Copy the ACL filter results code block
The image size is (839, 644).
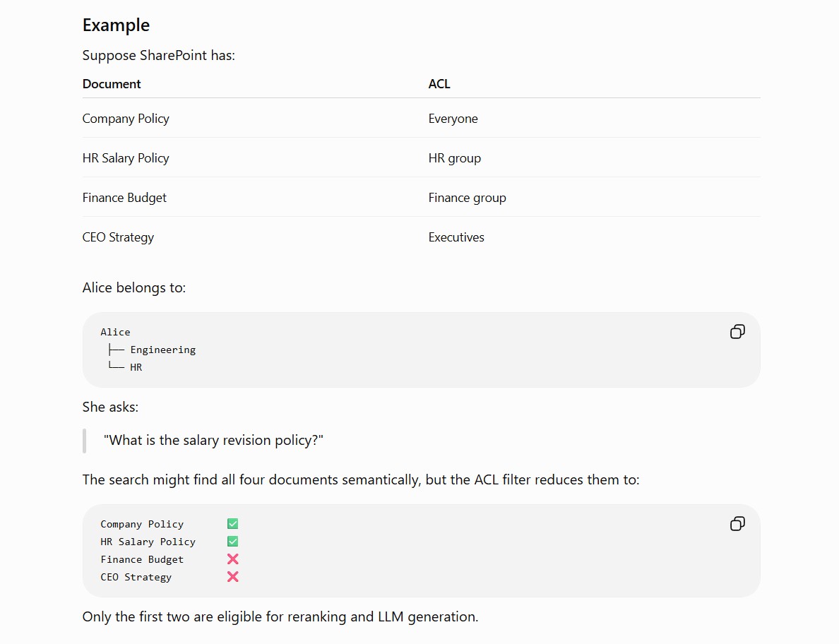tap(737, 524)
